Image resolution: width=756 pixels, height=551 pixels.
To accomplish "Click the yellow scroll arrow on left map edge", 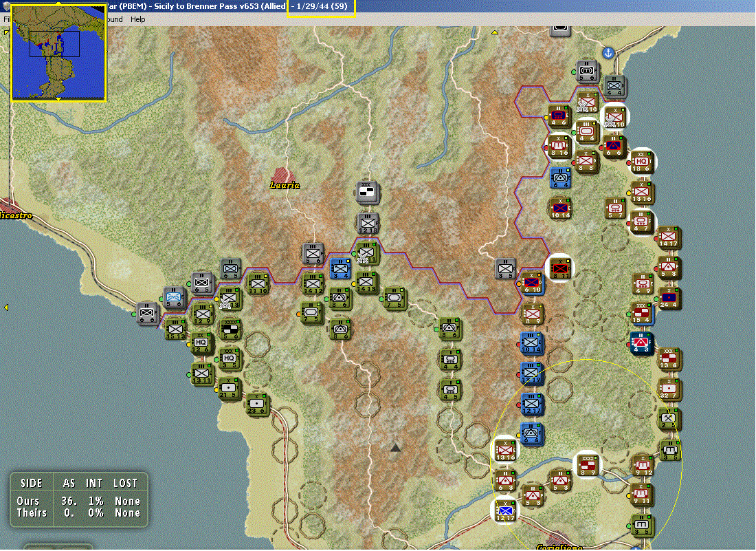I will 5,307.
